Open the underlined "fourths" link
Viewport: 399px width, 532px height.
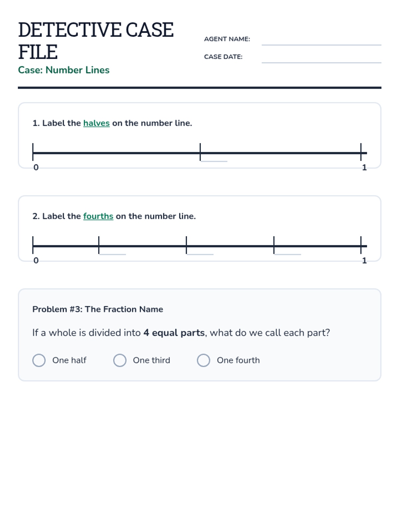pos(98,216)
